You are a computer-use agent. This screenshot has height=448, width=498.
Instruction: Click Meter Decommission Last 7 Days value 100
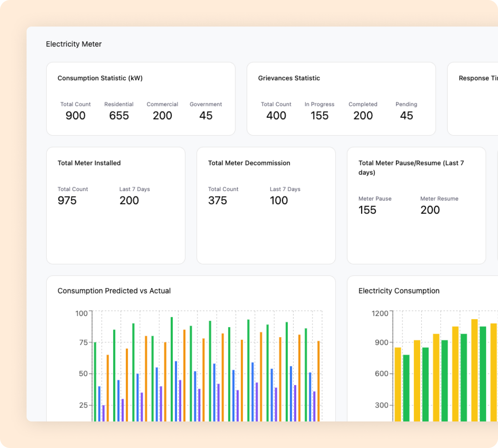tap(279, 200)
